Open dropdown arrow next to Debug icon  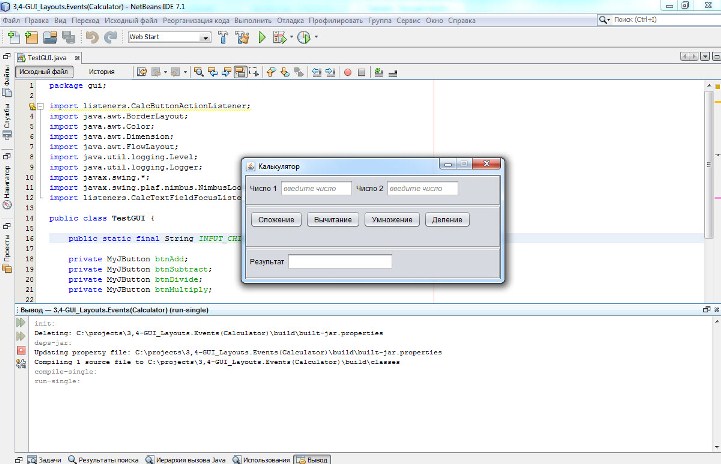coord(291,38)
